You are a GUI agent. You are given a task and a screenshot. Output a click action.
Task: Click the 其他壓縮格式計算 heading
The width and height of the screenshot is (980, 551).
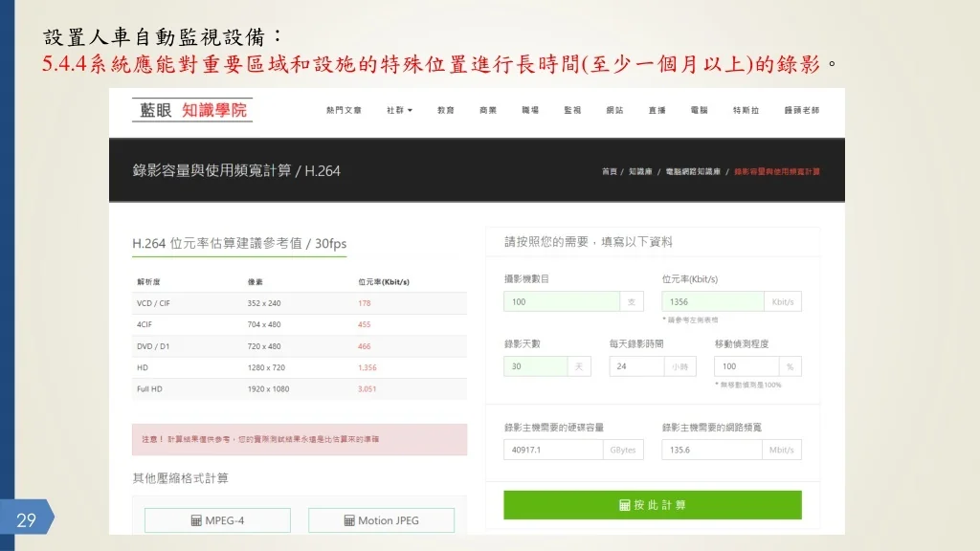pos(181,478)
